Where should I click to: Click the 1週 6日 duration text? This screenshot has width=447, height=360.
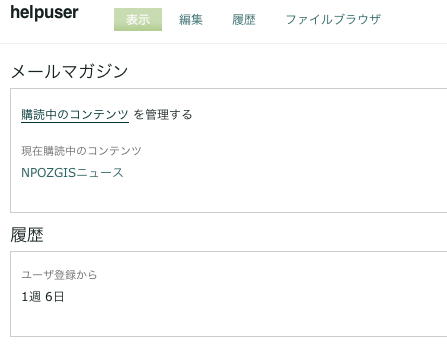tap(43, 296)
